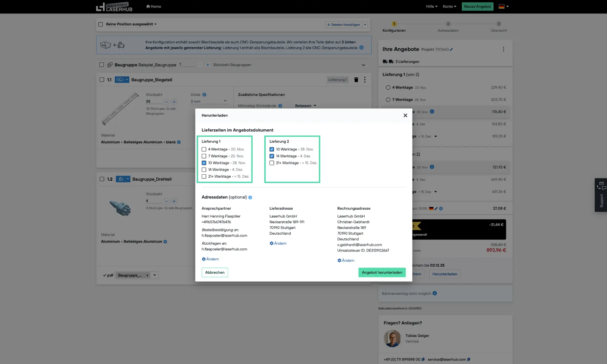Select 7 Werktage delivery radio option

coord(388,100)
